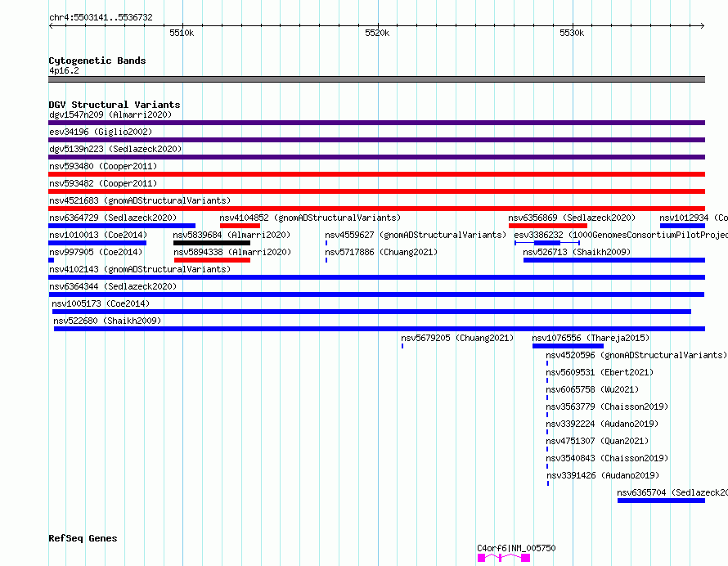Screen dimensions: 728x566
Task: Click the red bar under nsv6356869
Action: point(548,226)
